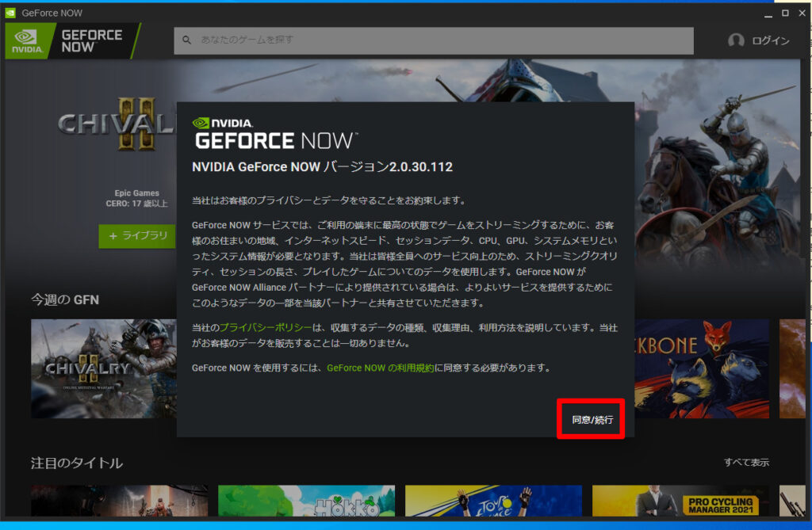The height and width of the screenshot is (530, 812).
Task: Open the Hokko game tile
Action: [x=307, y=501]
